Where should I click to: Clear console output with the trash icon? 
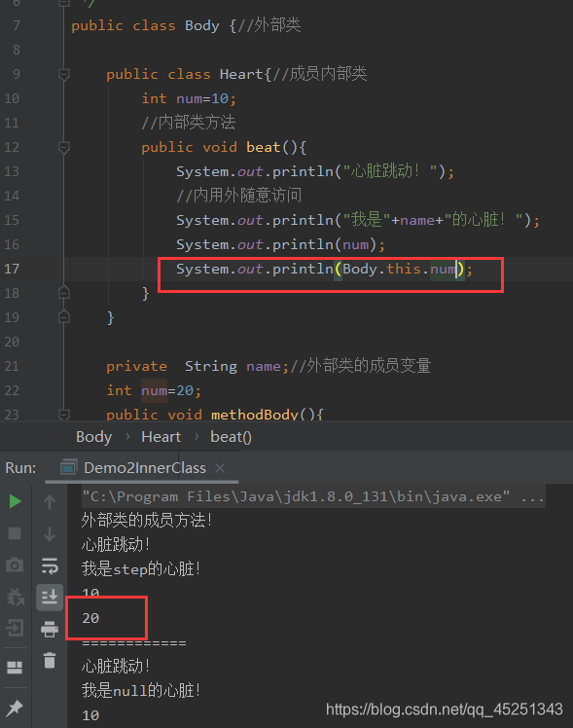point(50,660)
